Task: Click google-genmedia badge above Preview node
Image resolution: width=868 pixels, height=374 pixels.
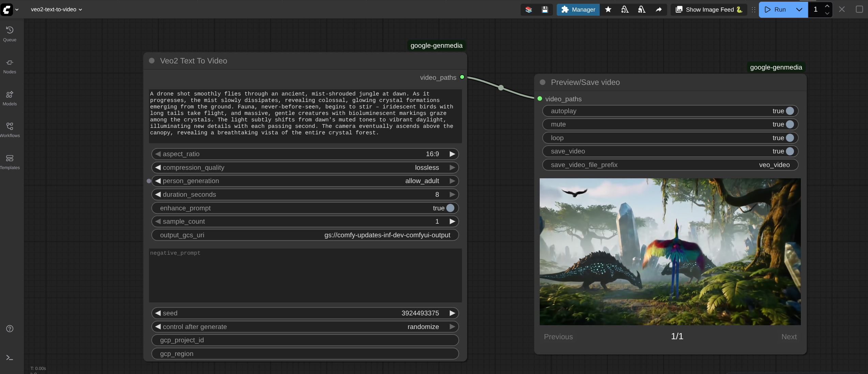Action: coord(776,68)
